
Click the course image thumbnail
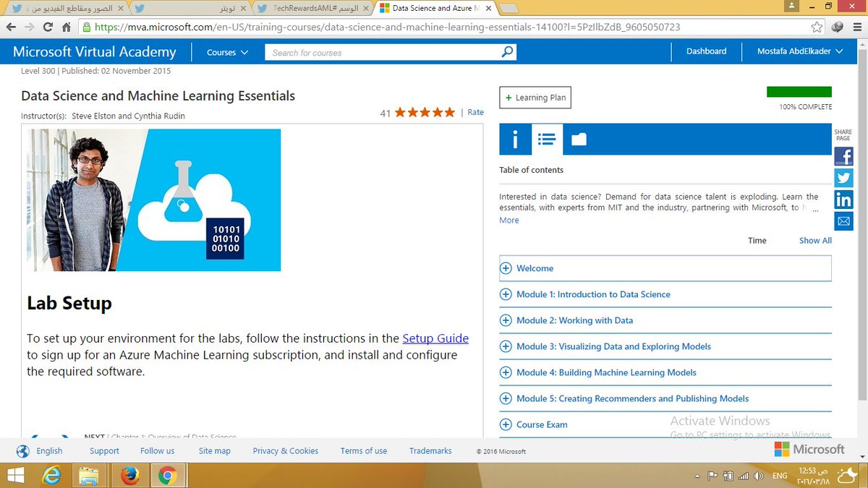tap(154, 200)
